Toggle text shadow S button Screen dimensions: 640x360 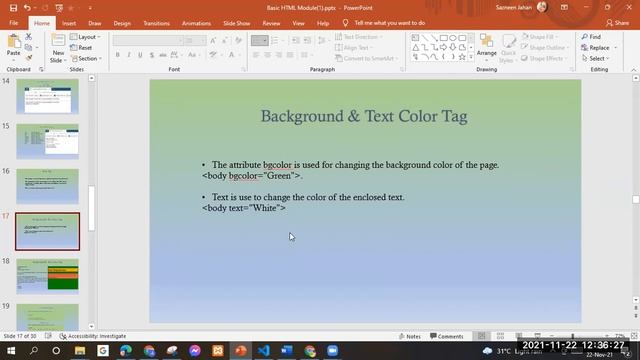(152, 55)
